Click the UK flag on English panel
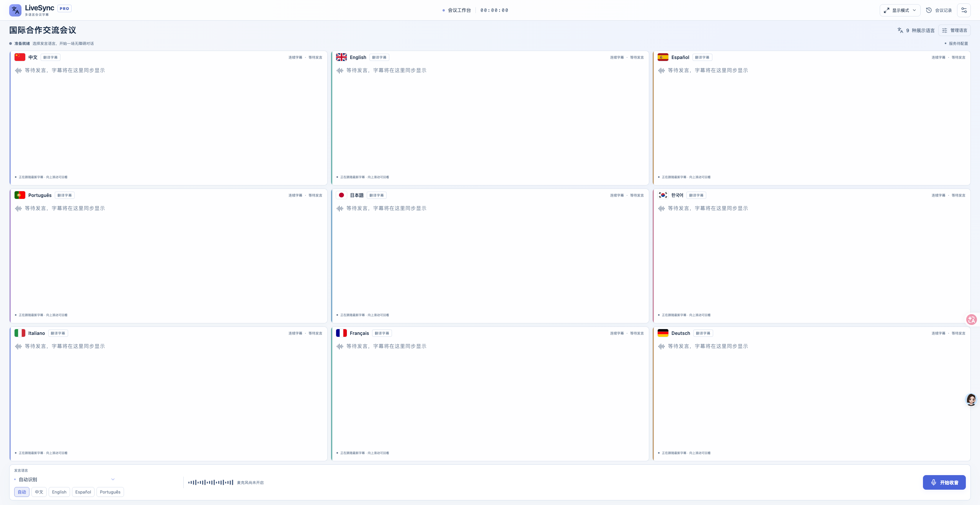The image size is (980, 505). click(341, 57)
